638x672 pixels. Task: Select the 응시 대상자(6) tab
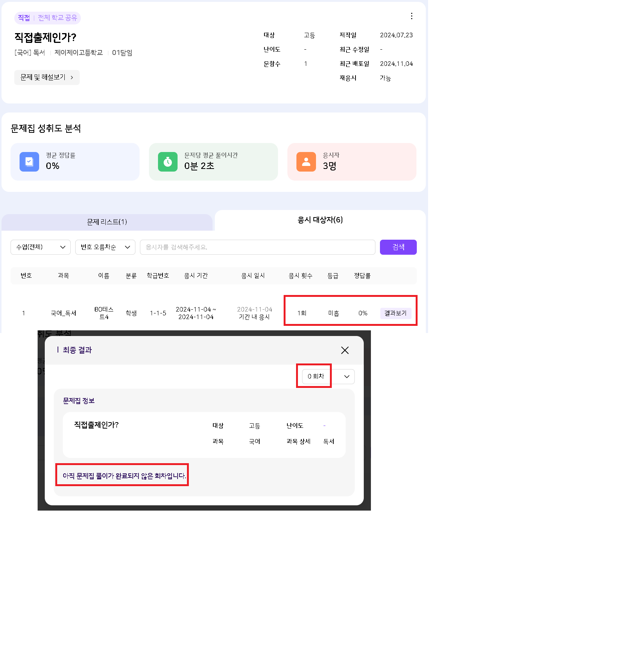[x=320, y=220]
